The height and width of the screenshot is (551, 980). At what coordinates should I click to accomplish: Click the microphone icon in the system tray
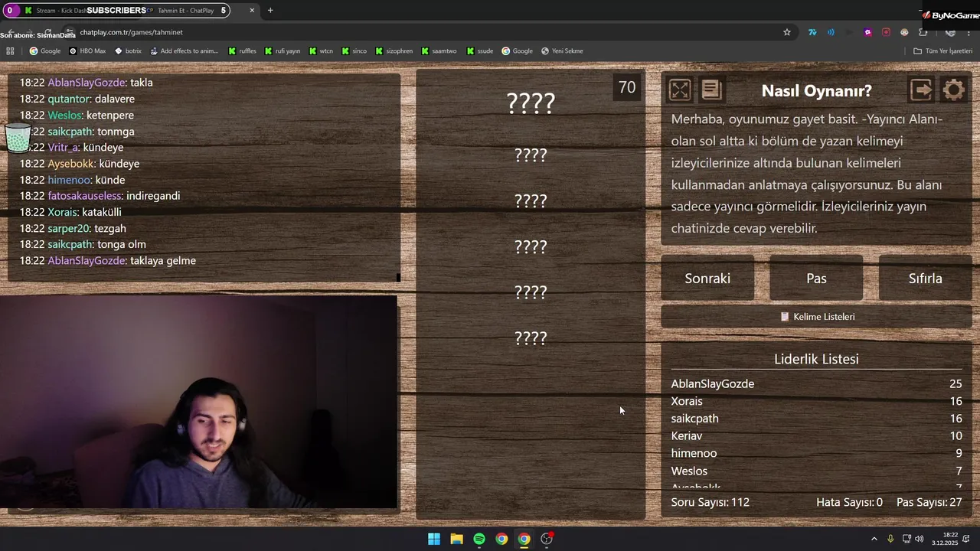(890, 539)
